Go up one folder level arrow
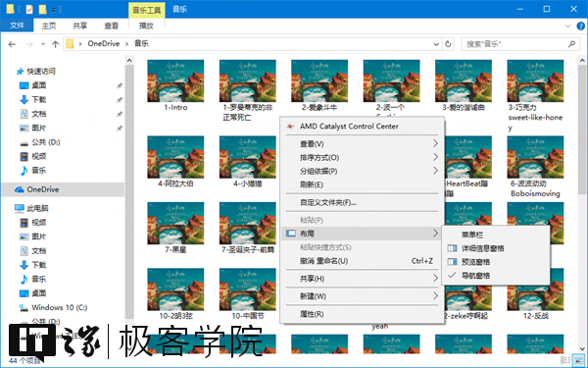588x368 pixels. [56, 44]
